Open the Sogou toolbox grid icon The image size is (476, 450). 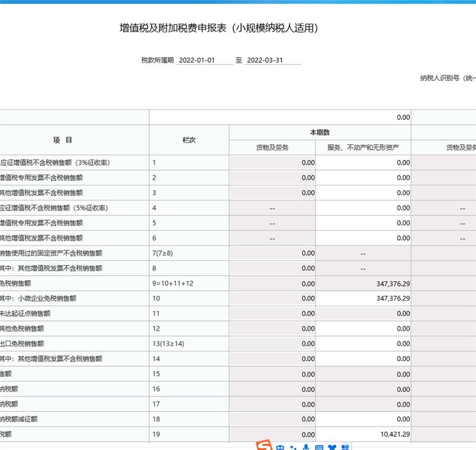tap(345, 448)
